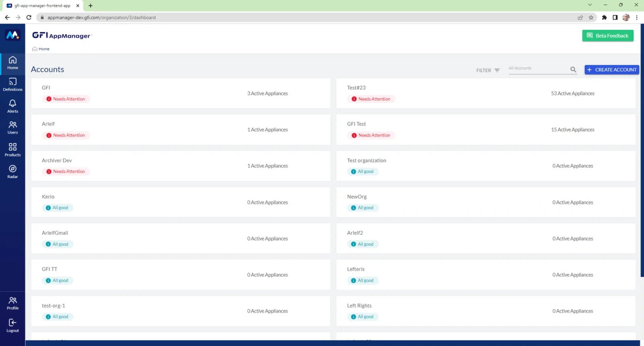
Task: Click the AppManager logo icon in sidebar
Action: coord(12,35)
